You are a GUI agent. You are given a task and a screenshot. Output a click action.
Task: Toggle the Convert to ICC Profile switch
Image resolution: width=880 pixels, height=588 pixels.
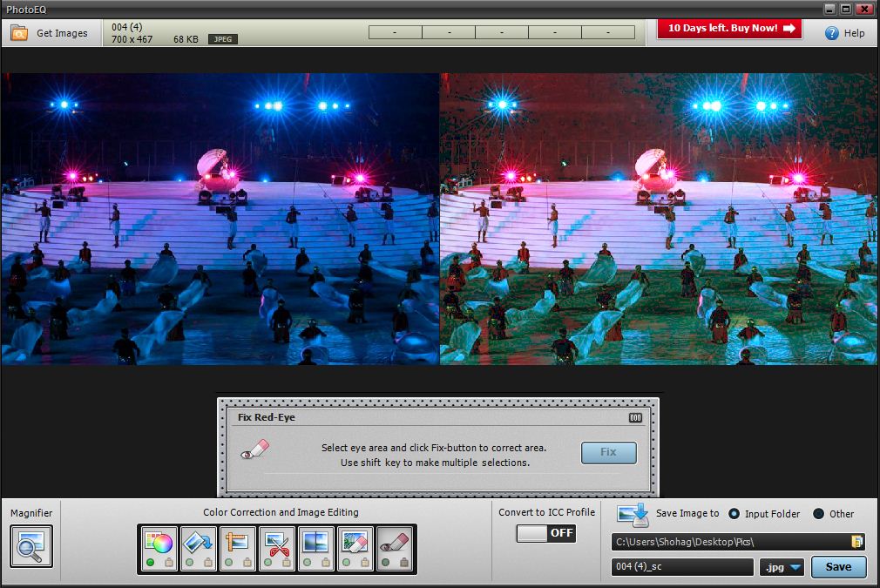(546, 533)
